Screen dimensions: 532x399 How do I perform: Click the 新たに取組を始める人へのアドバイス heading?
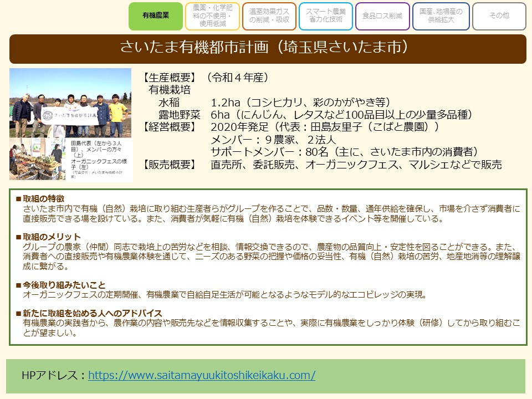[88, 313]
